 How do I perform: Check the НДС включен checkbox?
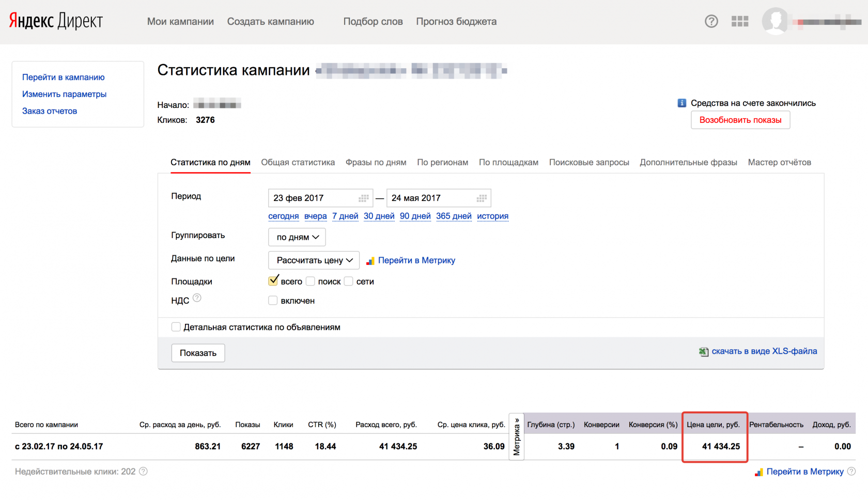[x=273, y=301]
